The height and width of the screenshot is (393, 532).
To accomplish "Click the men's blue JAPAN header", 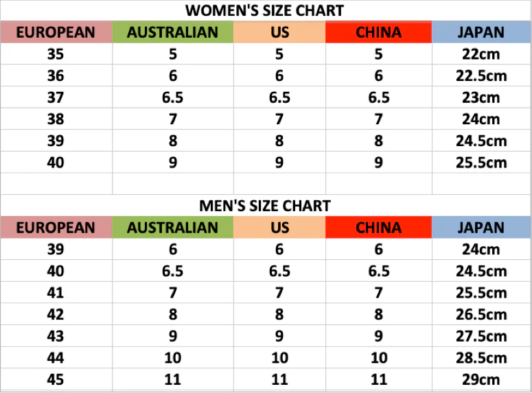I will 481,228.
